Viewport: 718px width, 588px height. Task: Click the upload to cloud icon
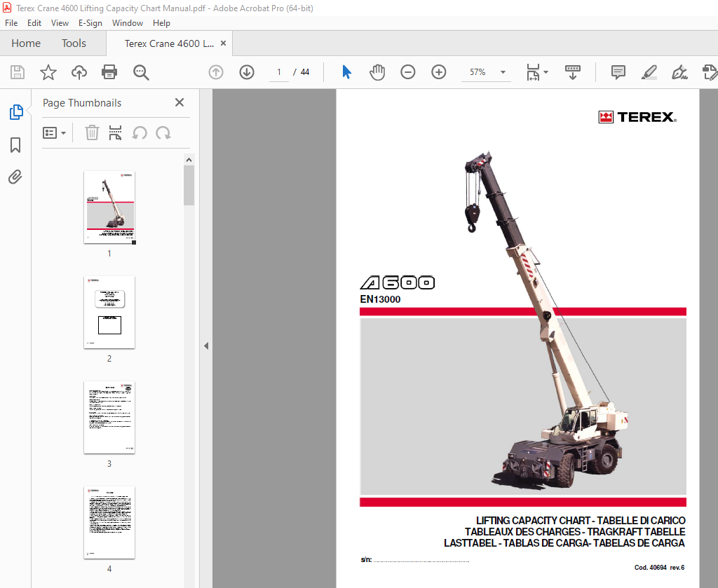click(79, 72)
